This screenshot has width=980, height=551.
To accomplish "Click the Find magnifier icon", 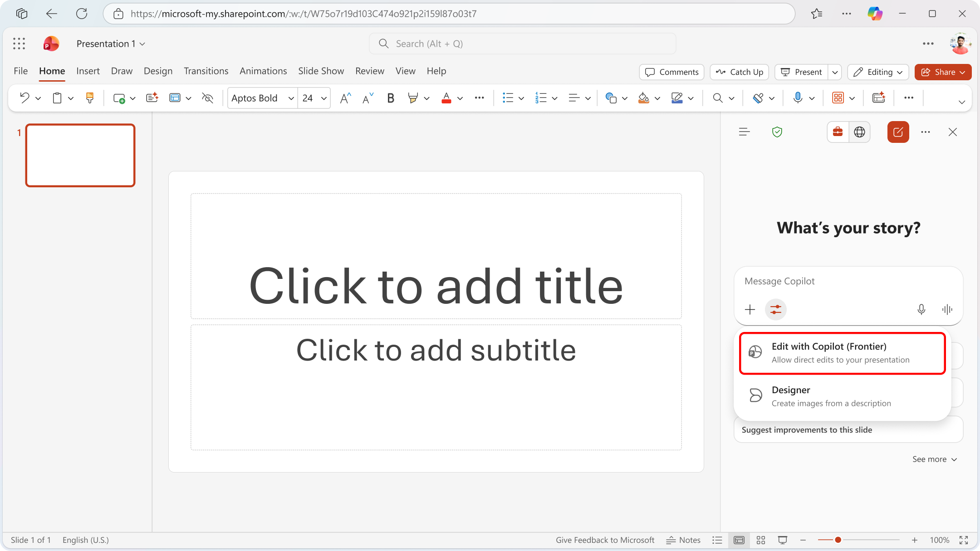I will [718, 98].
